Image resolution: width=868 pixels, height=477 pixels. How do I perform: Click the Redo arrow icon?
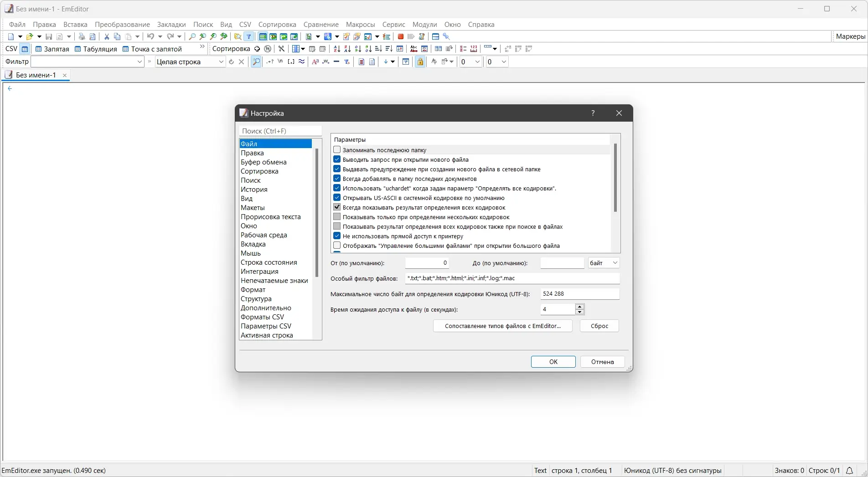tap(170, 36)
